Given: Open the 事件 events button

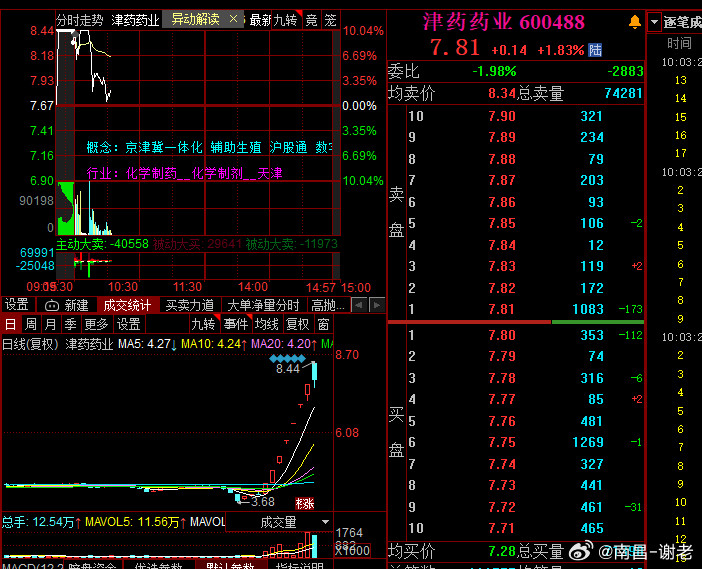Looking at the screenshot, I should pyautogui.click(x=235, y=324).
